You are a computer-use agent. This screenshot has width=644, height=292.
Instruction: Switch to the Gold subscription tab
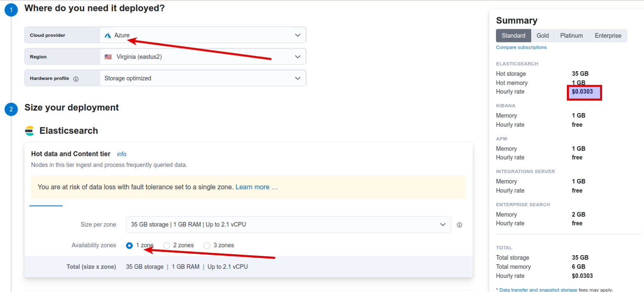[x=543, y=36]
